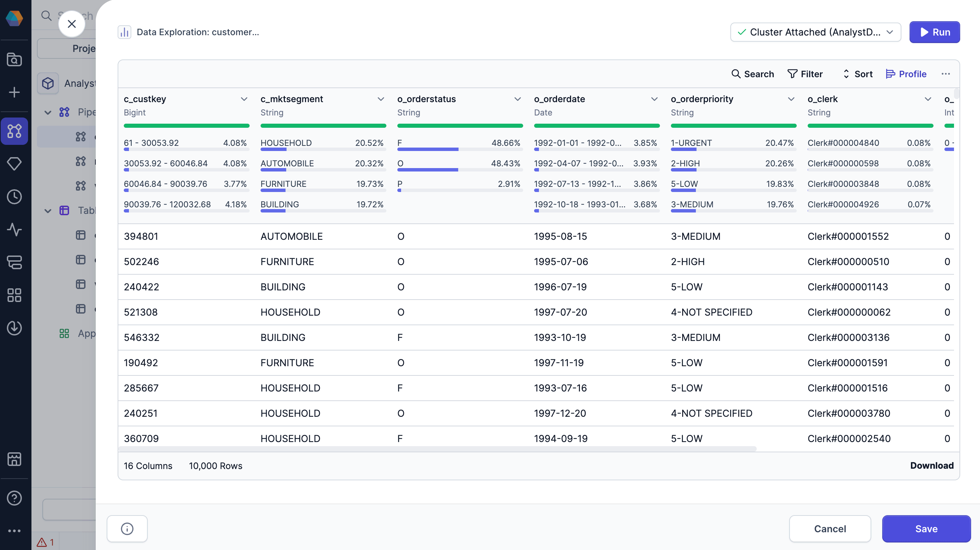Open Cluster Attached dropdown

(815, 32)
